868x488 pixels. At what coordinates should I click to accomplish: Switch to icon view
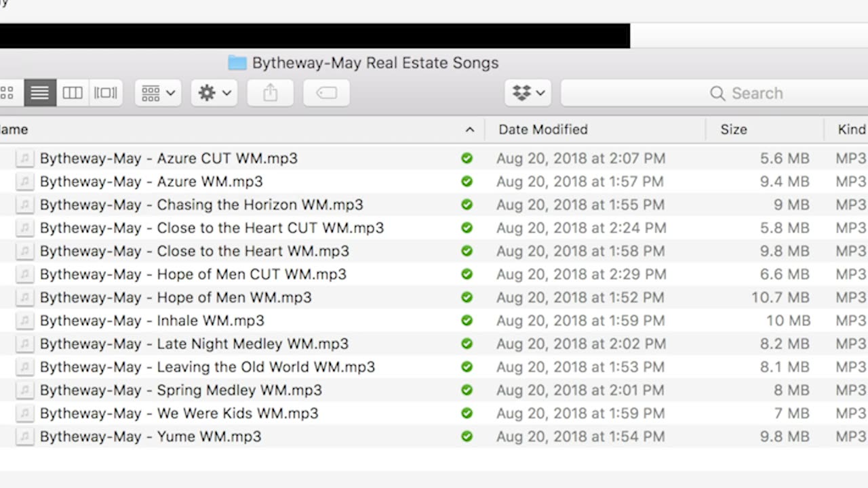click(7, 93)
